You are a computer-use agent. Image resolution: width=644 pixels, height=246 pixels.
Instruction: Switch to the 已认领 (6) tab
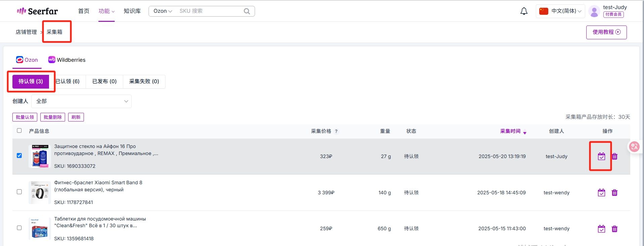[67, 82]
